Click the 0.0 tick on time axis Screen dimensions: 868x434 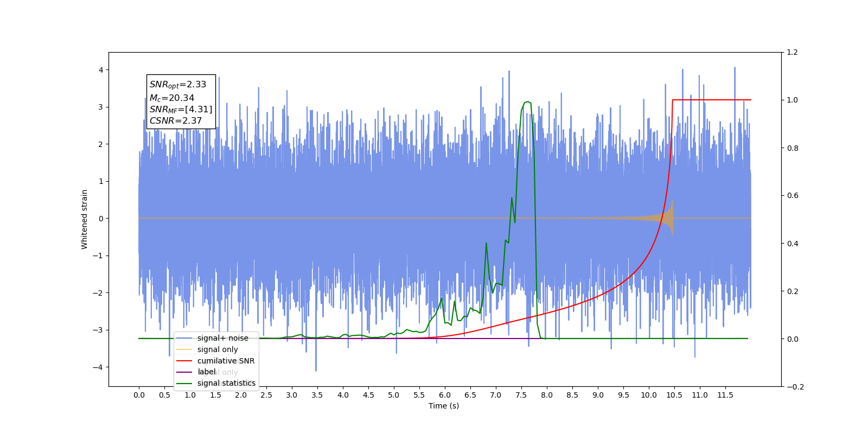click(139, 395)
